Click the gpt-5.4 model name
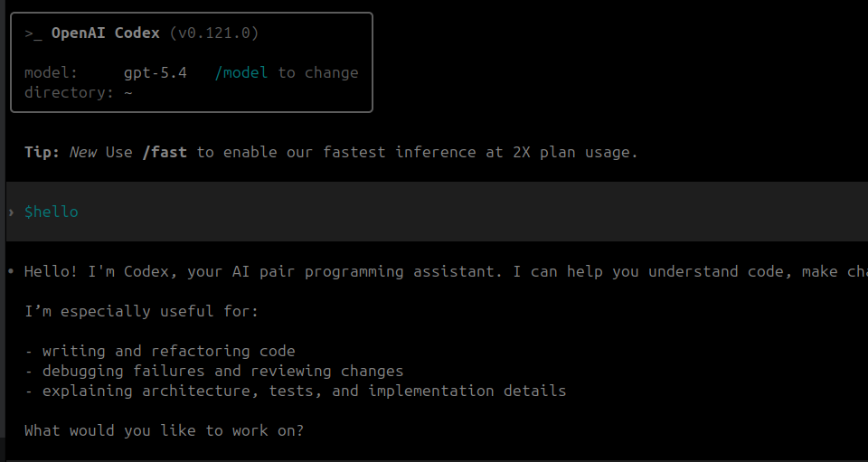This screenshot has width=868, height=462. click(x=155, y=72)
